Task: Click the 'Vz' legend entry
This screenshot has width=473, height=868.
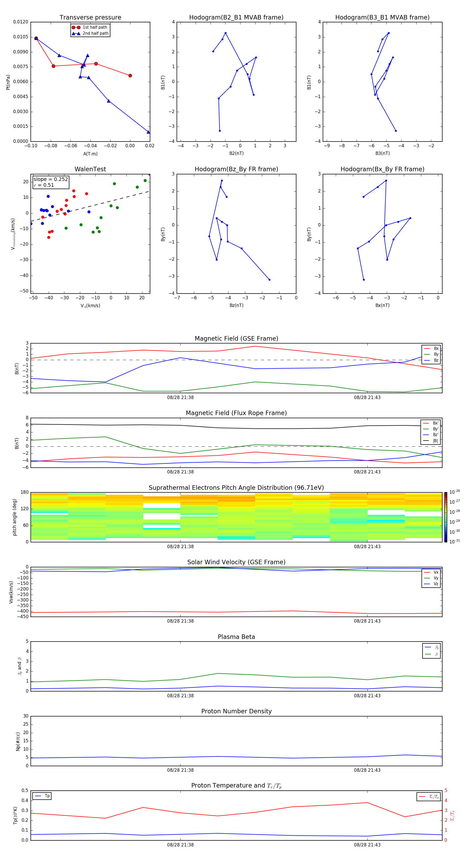Action: point(431,584)
